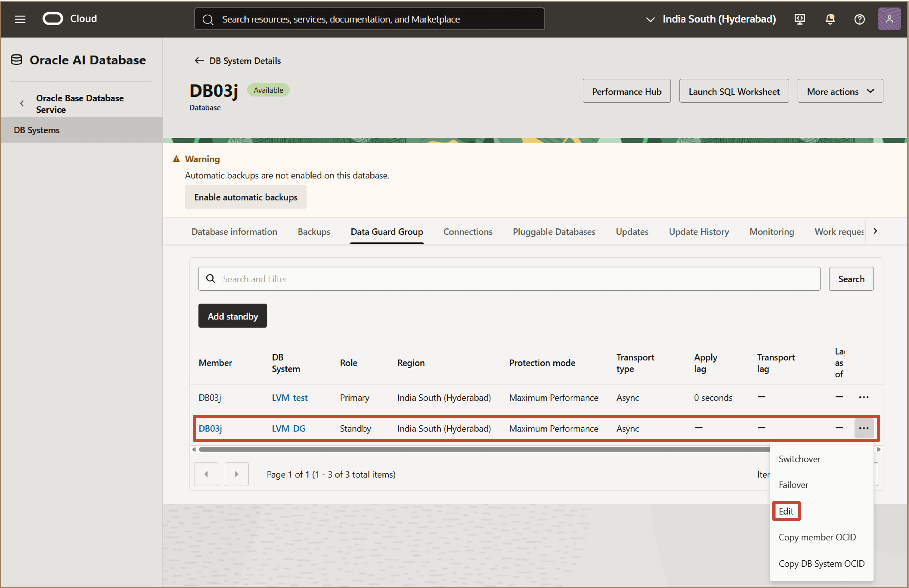Open actions ellipsis on the LVM_test row
Image resolution: width=909 pixels, height=588 pixels.
point(864,397)
